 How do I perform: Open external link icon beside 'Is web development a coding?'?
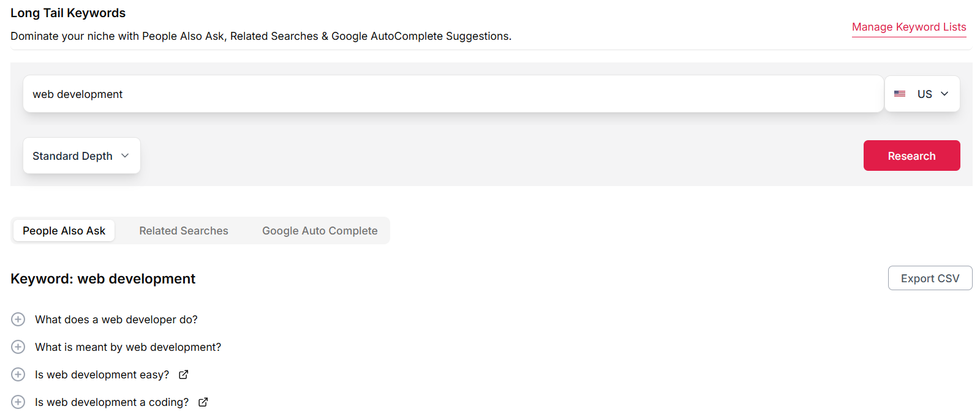pyautogui.click(x=203, y=402)
